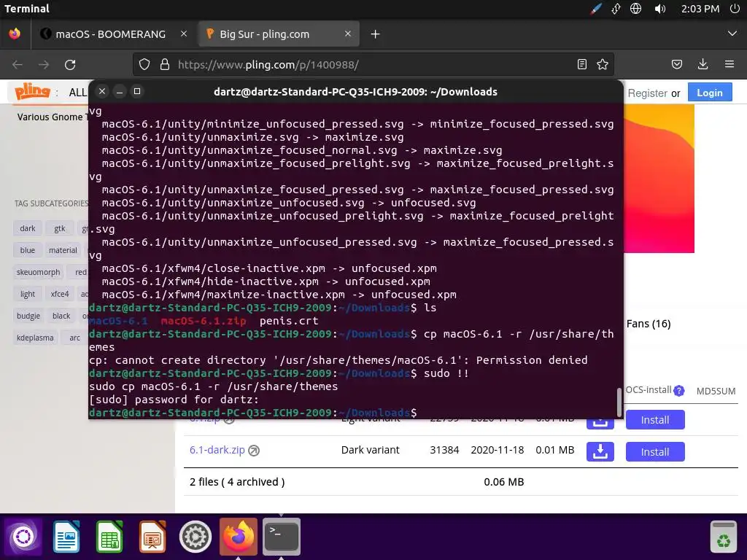Click the Big Sur theme preview image

659,179
